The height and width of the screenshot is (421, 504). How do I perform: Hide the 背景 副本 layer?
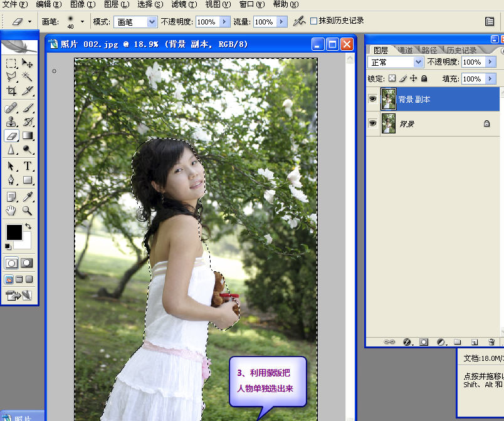pyautogui.click(x=372, y=99)
